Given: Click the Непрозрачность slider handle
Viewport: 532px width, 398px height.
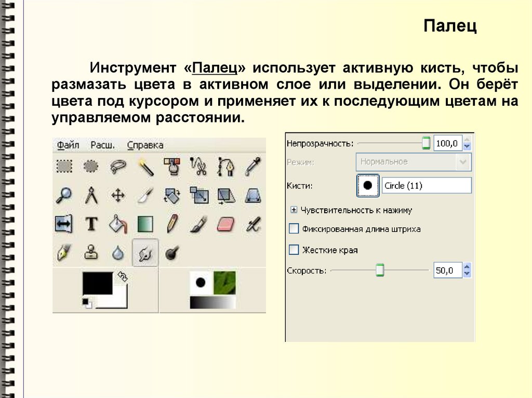Looking at the screenshot, I should pyautogui.click(x=426, y=143).
